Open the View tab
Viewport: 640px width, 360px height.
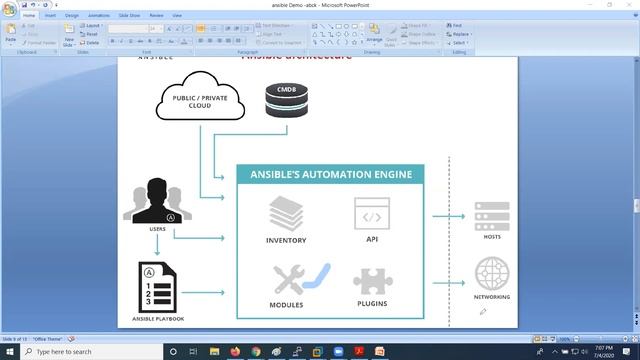[177, 16]
